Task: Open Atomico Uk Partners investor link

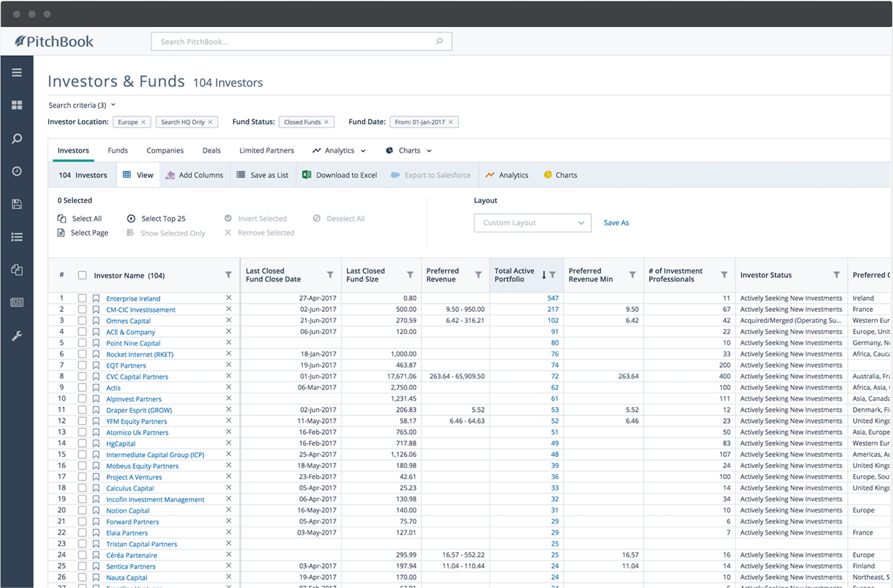Action: 137,432
